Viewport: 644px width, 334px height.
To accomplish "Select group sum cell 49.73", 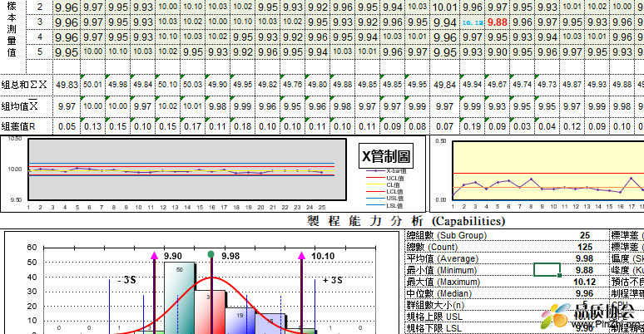I will pyautogui.click(x=547, y=85).
